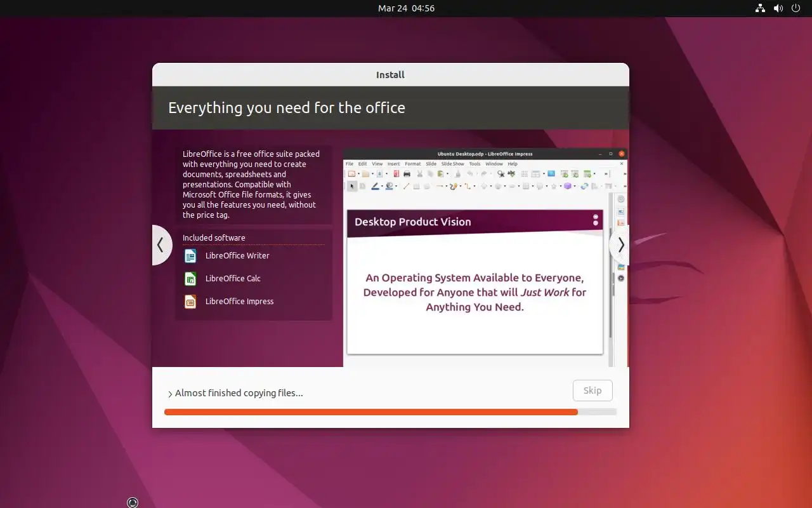The width and height of the screenshot is (812, 508).
Task: Open the clock showing Mar 24 04:56
Action: (x=406, y=8)
